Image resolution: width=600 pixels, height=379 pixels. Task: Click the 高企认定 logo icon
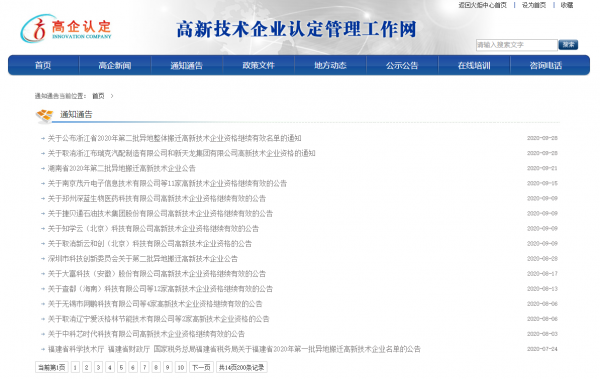pos(38,29)
